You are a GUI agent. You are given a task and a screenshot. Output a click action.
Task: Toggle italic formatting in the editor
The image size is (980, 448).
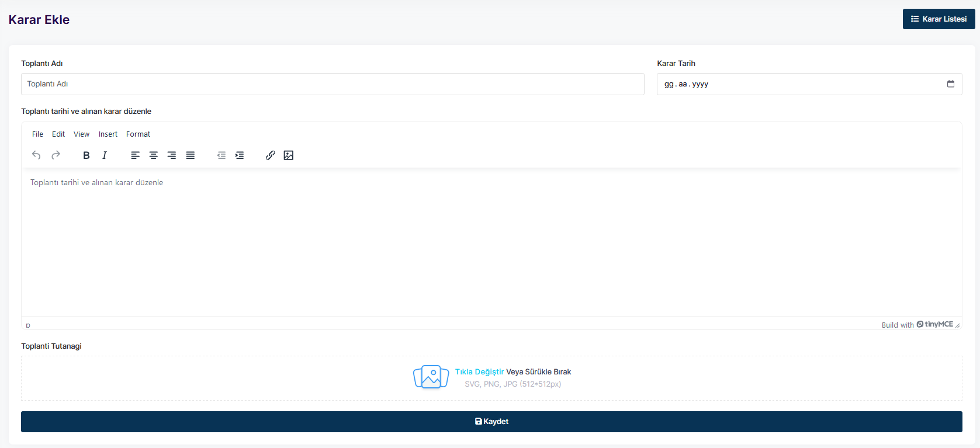click(105, 155)
